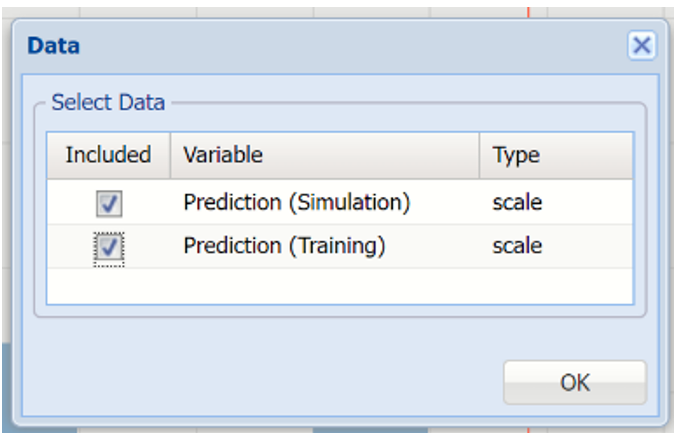Click scale type in Prediction (Simulation) row
The image size is (675, 433).
click(x=517, y=202)
